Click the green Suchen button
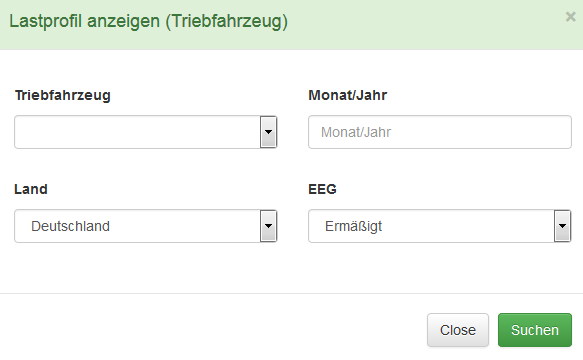Screen dimensions: 583x360 click(x=535, y=330)
